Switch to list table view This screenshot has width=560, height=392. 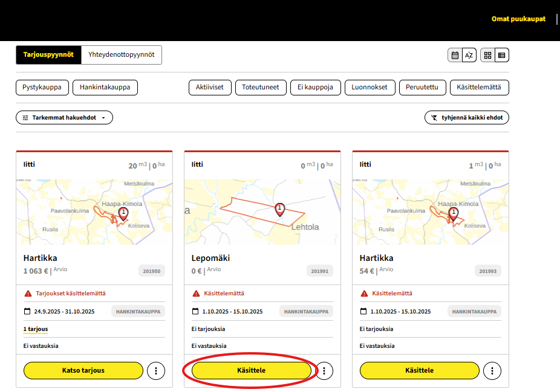501,56
